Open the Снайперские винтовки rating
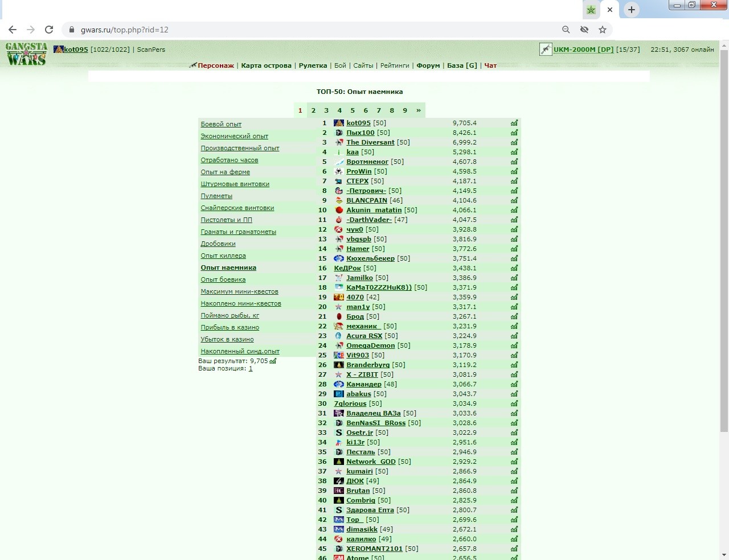Screen dimensions: 729x560 coord(237,208)
